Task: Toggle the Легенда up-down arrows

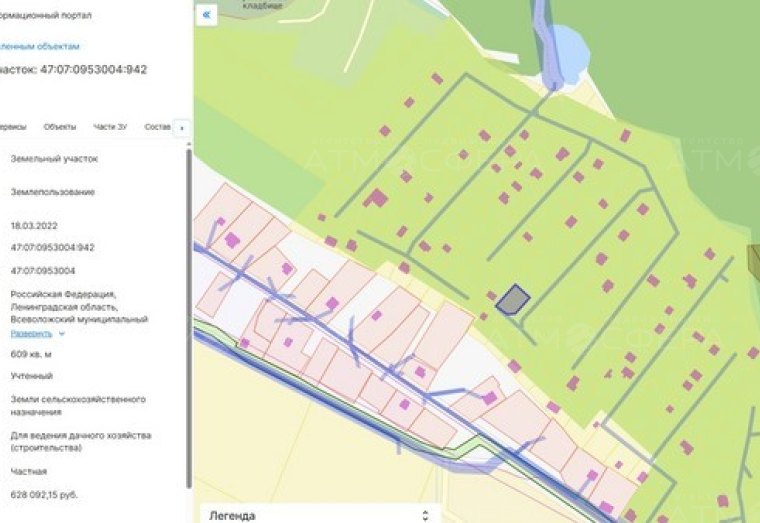Action: [x=425, y=515]
